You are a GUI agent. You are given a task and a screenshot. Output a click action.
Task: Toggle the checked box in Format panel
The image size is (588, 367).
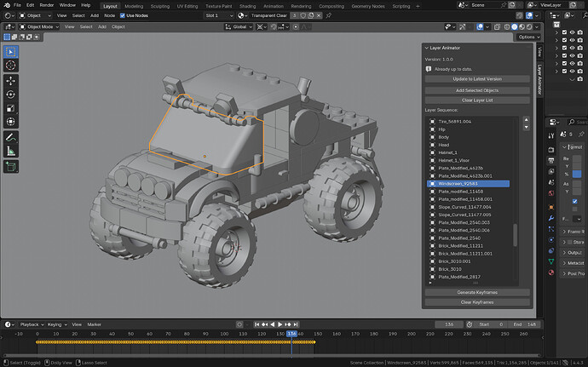click(x=575, y=202)
